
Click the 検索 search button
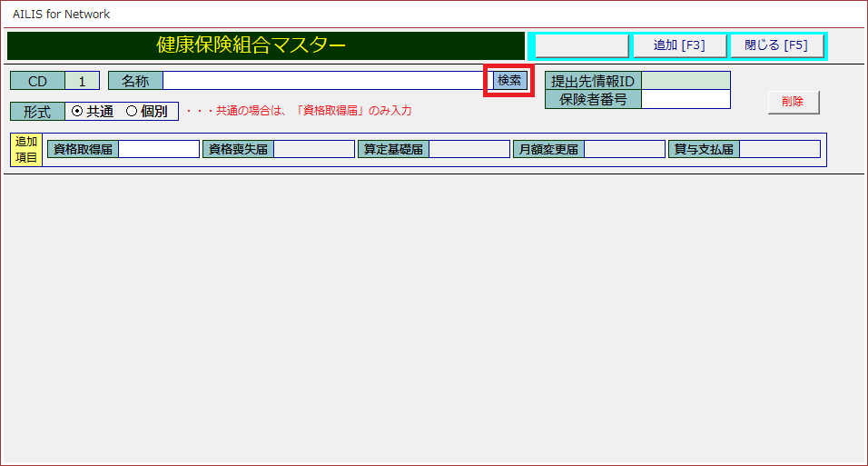coord(509,80)
